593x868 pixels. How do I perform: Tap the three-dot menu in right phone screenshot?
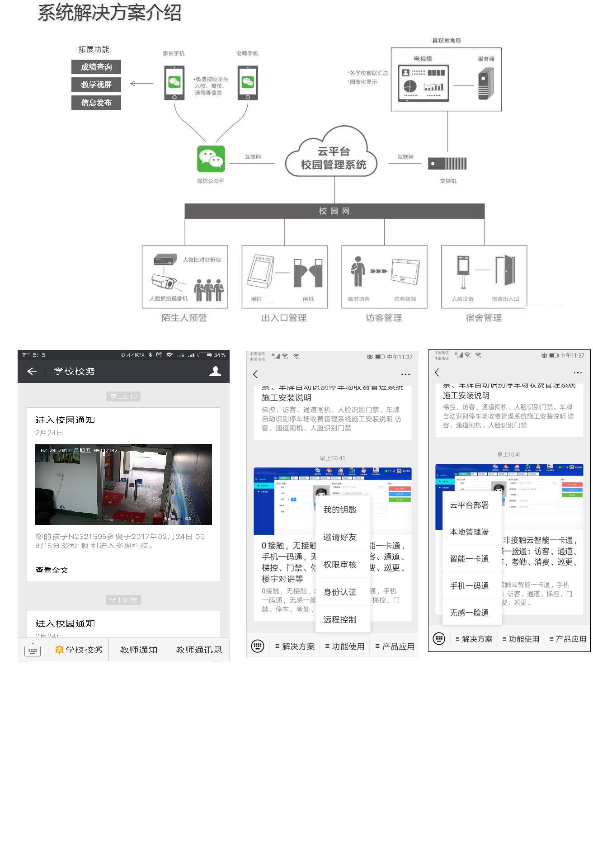578,373
